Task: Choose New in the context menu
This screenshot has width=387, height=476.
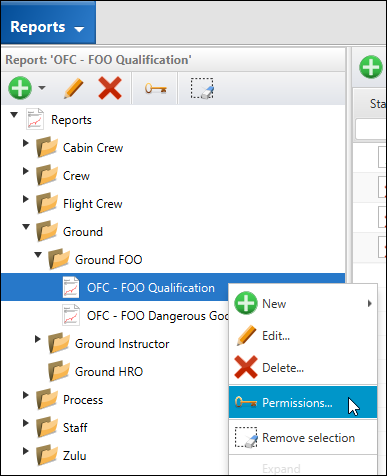Action: [x=303, y=304]
